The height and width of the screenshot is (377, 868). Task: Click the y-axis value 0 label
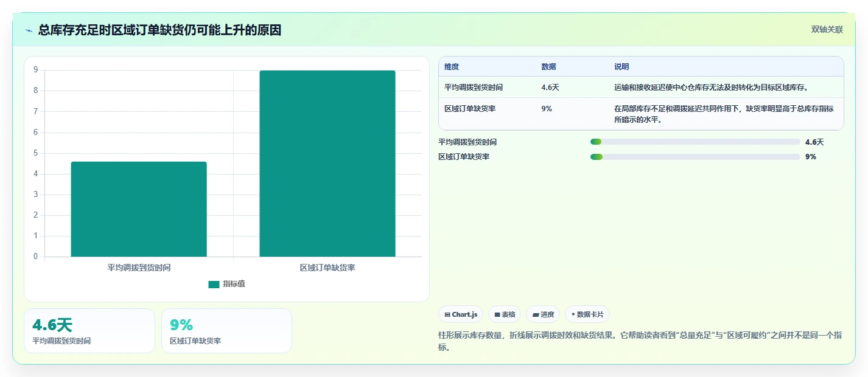point(35,257)
